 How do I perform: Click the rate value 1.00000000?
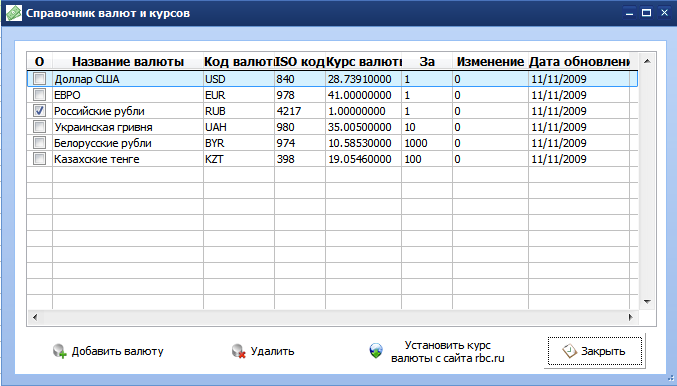(357, 111)
